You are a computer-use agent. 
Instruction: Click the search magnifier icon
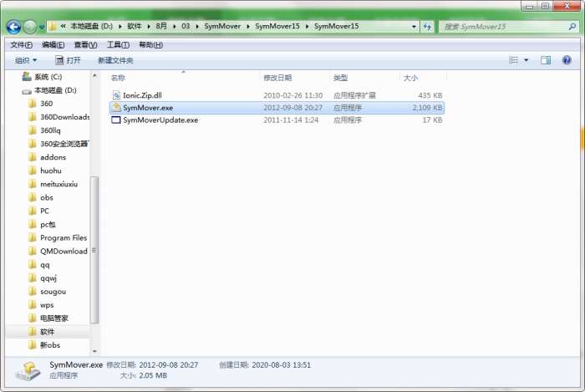[x=572, y=27]
